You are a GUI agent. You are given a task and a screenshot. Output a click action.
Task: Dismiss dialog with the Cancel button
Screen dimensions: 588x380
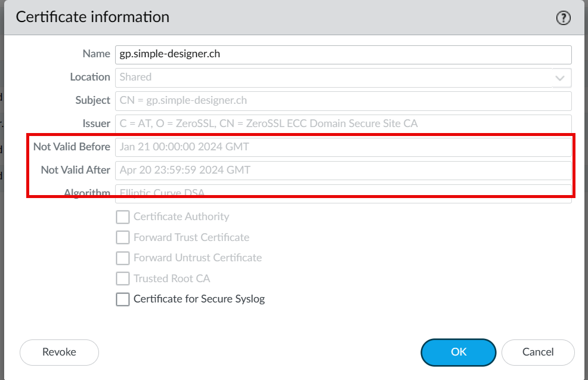click(538, 352)
